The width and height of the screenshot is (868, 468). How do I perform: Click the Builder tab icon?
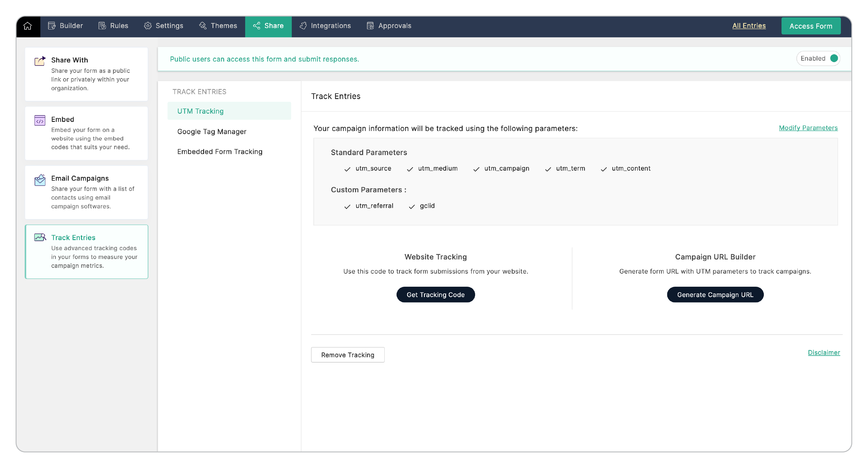[51, 26]
